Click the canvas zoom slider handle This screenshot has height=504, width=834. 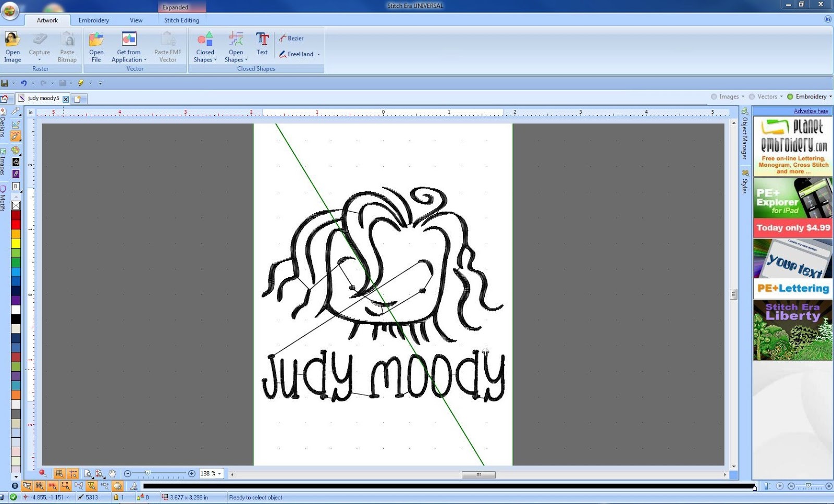click(148, 473)
